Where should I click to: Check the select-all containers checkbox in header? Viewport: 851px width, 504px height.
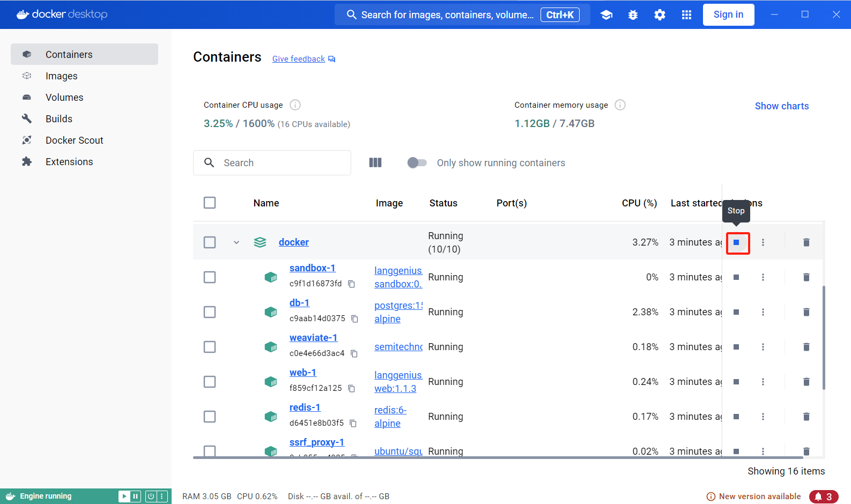pos(210,203)
